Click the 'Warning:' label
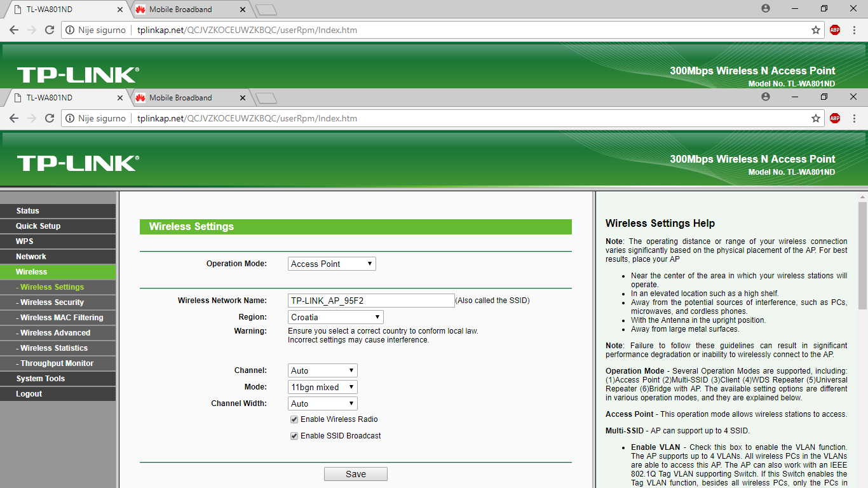The image size is (868, 488). (250, 331)
